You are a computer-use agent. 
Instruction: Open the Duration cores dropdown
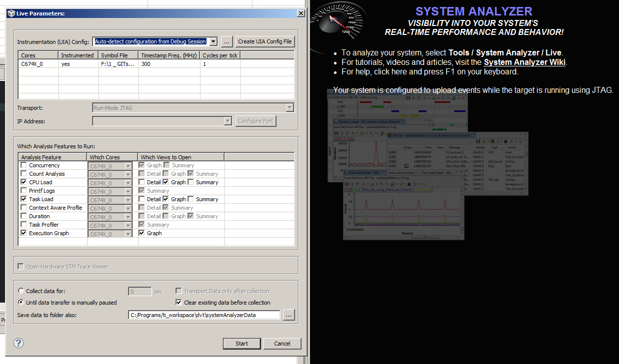128,217
